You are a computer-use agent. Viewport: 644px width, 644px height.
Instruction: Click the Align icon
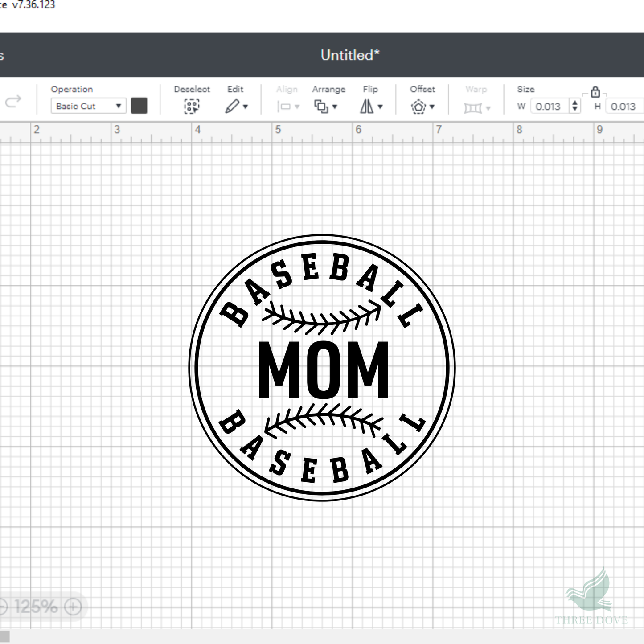284,107
